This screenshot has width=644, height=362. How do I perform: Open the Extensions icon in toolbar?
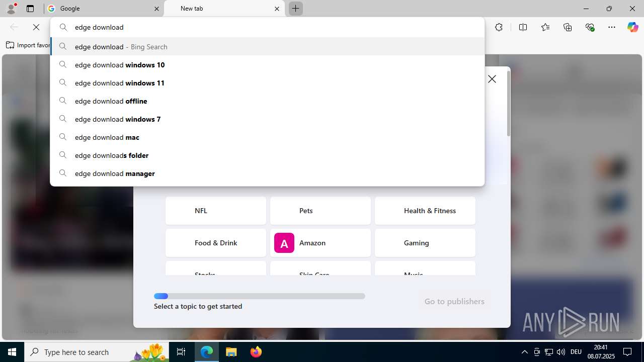(x=499, y=27)
